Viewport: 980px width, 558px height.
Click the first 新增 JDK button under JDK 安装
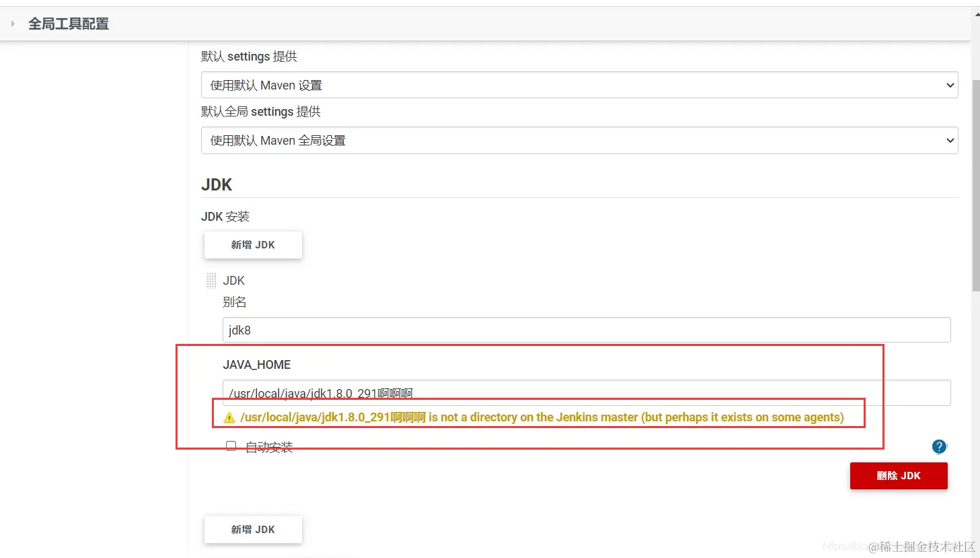click(x=253, y=245)
